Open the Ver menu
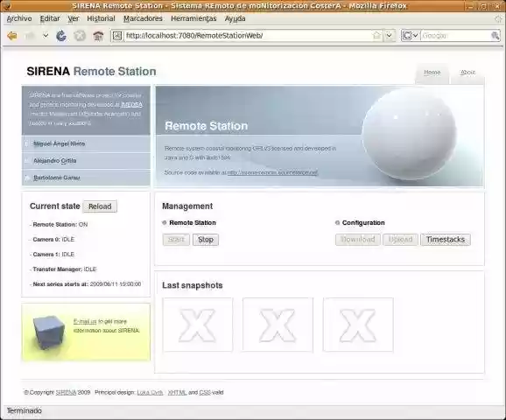Screen dimensions: 506x420 (74, 18)
